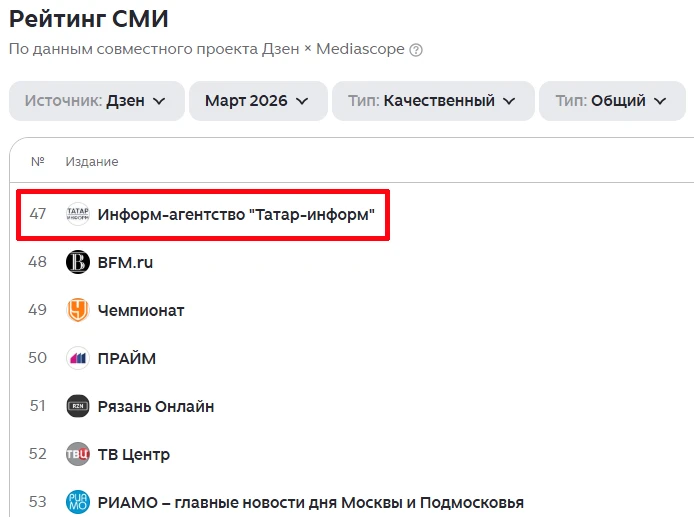694x517 pixels.
Task: Click the Рязань Онлайн logo icon
Action: pyautogui.click(x=78, y=406)
